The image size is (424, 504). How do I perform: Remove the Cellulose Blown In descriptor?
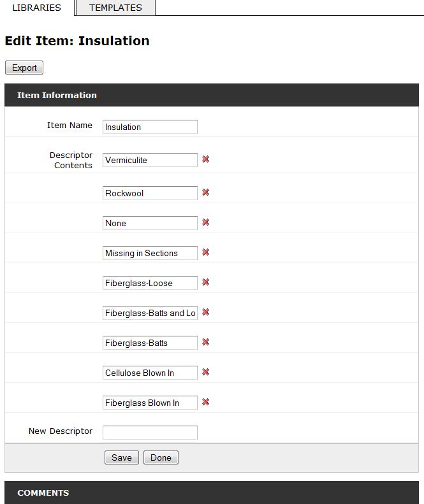click(x=205, y=372)
